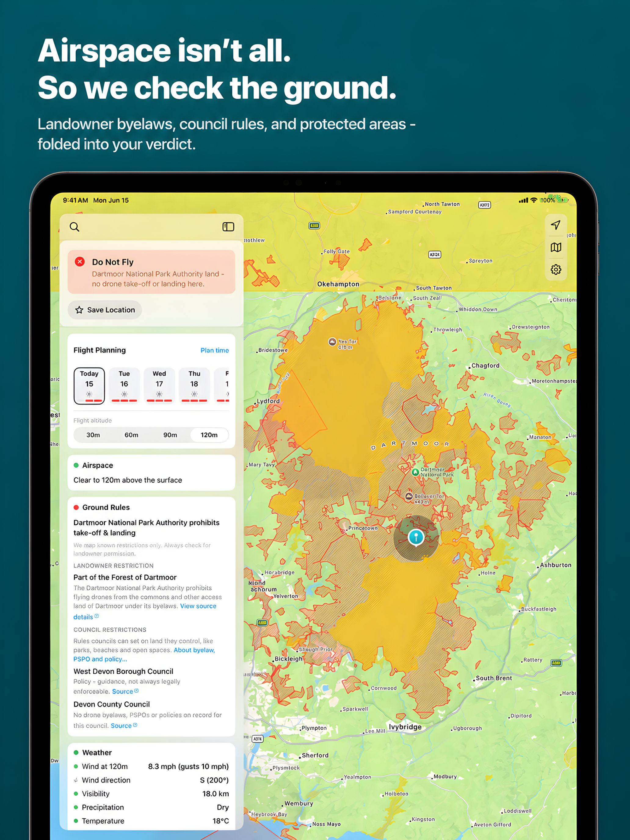Set flight altitude to 30m
This screenshot has height=840, width=630.
pyautogui.click(x=93, y=435)
